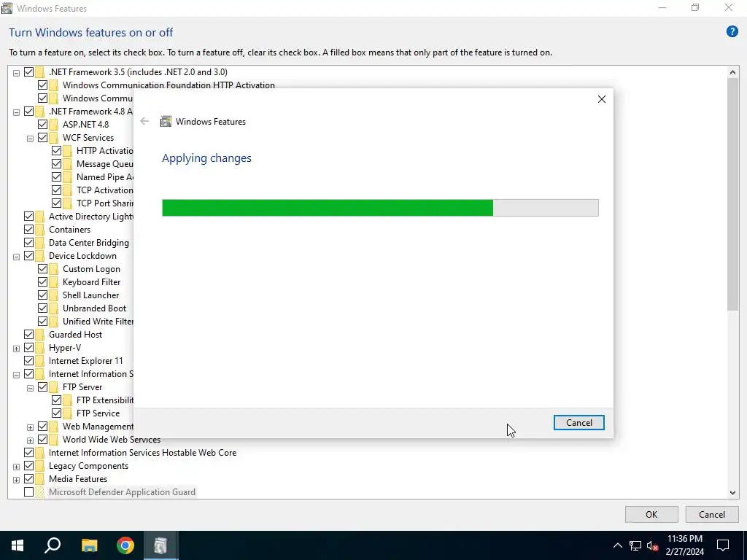
Task: Collapse the Internet Information Services node
Action: pyautogui.click(x=16, y=375)
